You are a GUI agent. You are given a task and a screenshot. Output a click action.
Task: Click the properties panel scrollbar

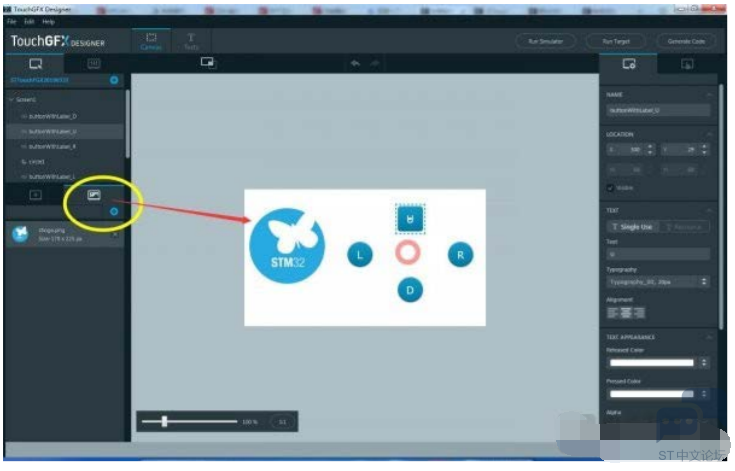(722, 206)
